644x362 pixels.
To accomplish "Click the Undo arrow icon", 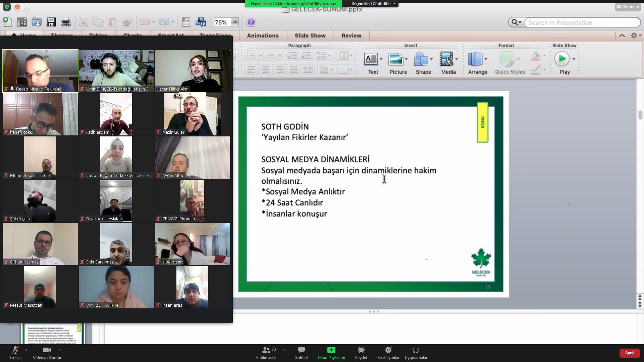I will (x=145, y=22).
